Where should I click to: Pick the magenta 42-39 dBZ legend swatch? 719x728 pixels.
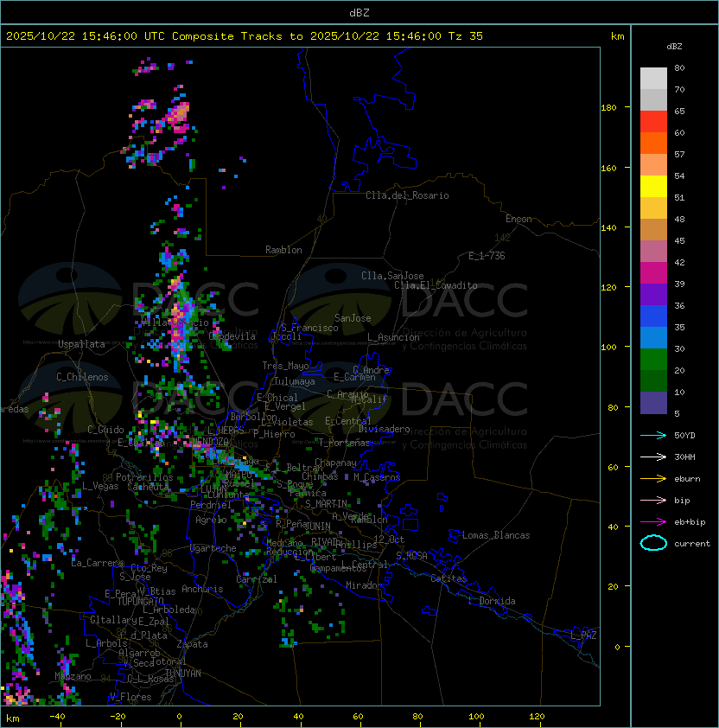[653, 272]
